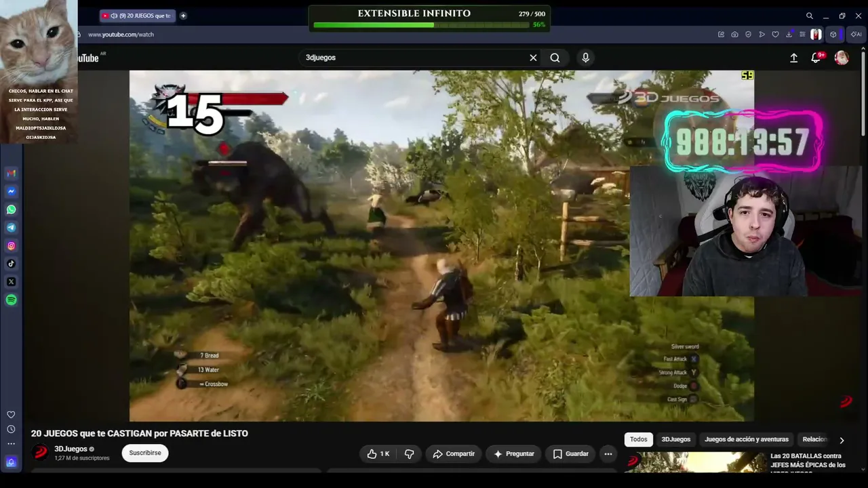Screen dimensions: 868x488
Task: Click the 3DJuegos channel avatar
Action: coord(41,452)
